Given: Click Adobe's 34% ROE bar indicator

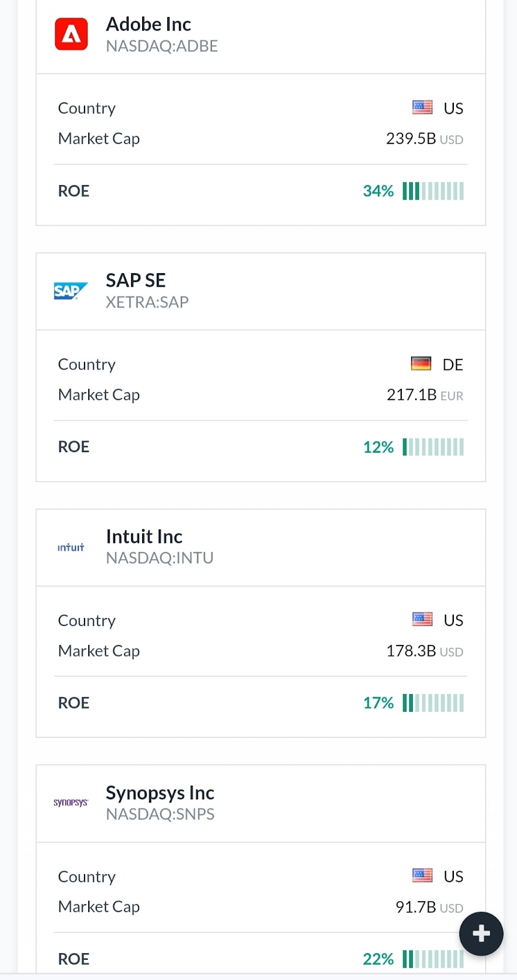Looking at the screenshot, I should [433, 191].
